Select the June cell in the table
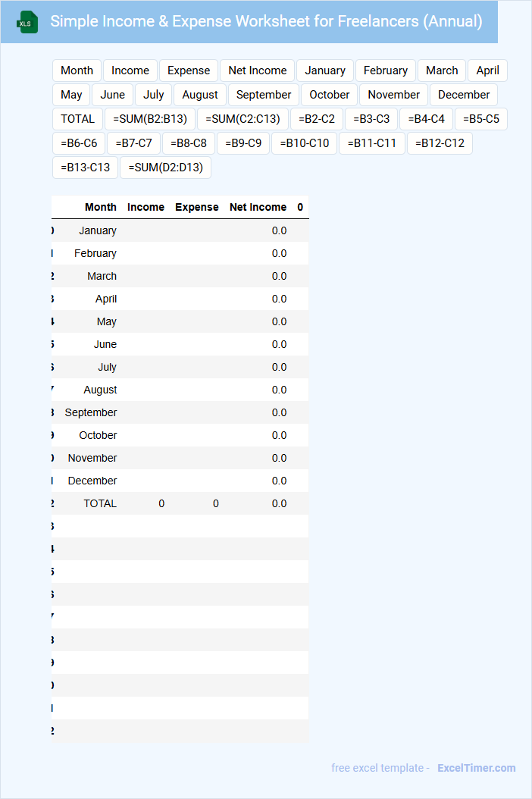This screenshot has width=532, height=799. (105, 344)
